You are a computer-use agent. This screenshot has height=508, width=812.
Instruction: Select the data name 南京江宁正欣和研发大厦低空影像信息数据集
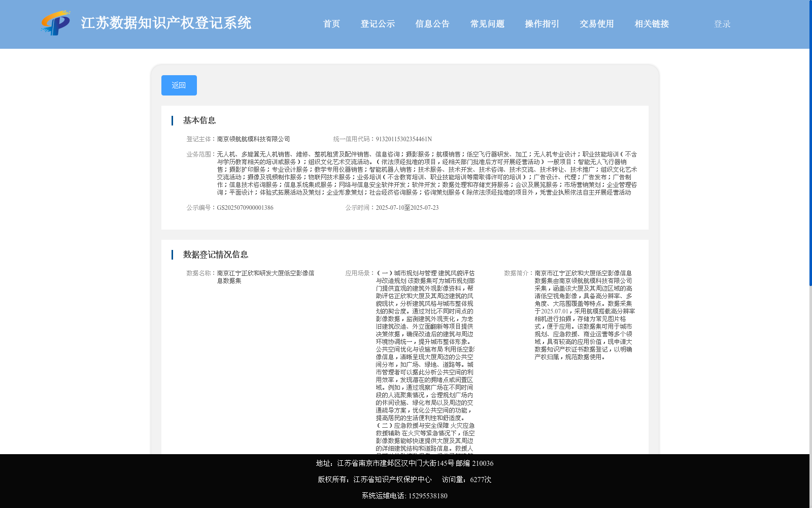click(x=265, y=277)
